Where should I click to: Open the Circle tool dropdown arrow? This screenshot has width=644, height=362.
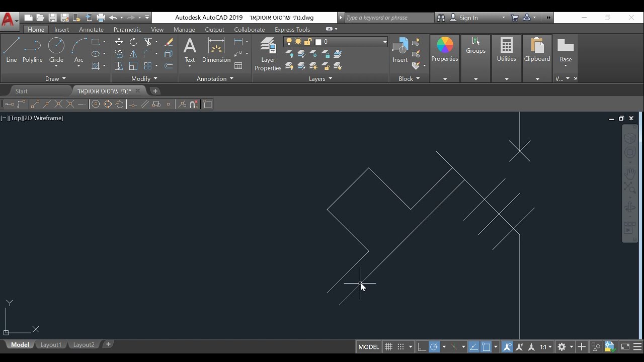click(56, 66)
